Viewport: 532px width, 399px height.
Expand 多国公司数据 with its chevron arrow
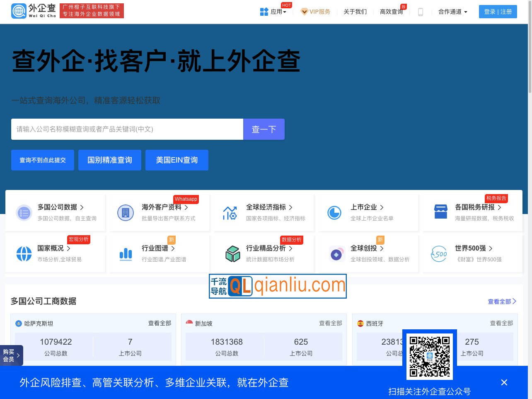pos(82,207)
